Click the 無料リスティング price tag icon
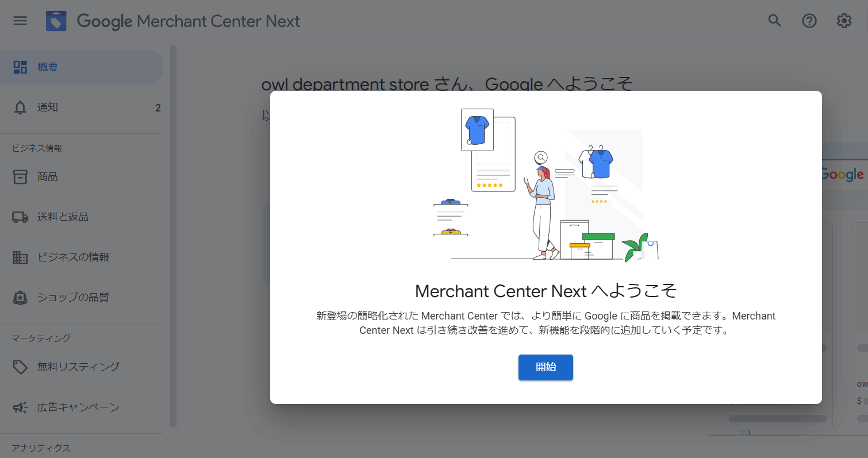 [x=20, y=367]
